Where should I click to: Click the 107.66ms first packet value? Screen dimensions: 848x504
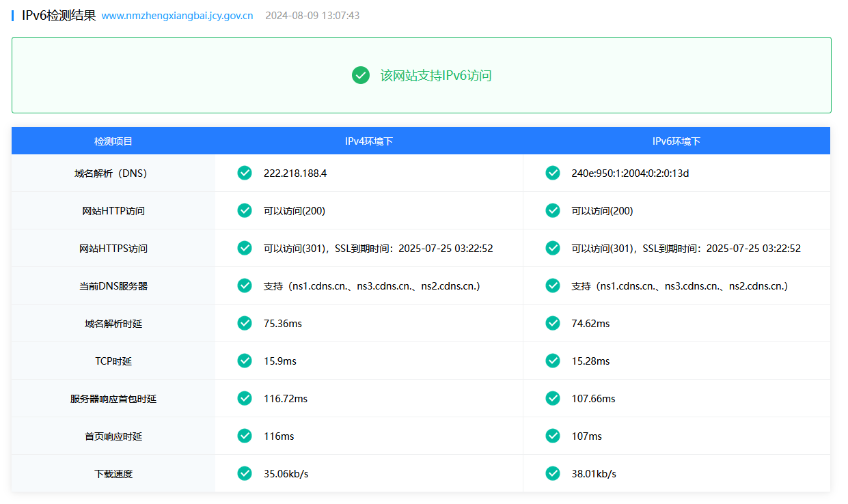pos(593,399)
